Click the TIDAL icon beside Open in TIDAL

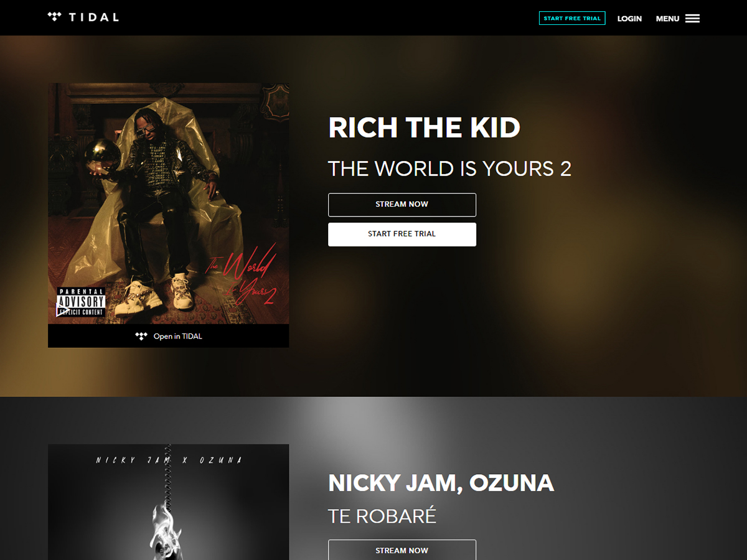[x=141, y=336]
